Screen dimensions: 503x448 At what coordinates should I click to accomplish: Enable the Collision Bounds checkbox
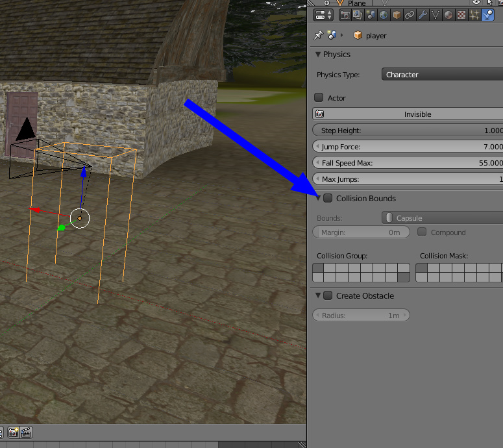(328, 198)
